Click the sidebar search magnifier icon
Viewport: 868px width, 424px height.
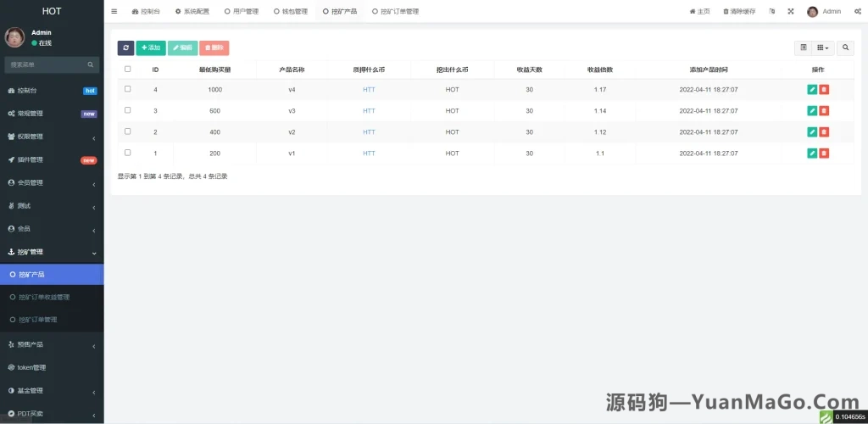pyautogui.click(x=90, y=64)
